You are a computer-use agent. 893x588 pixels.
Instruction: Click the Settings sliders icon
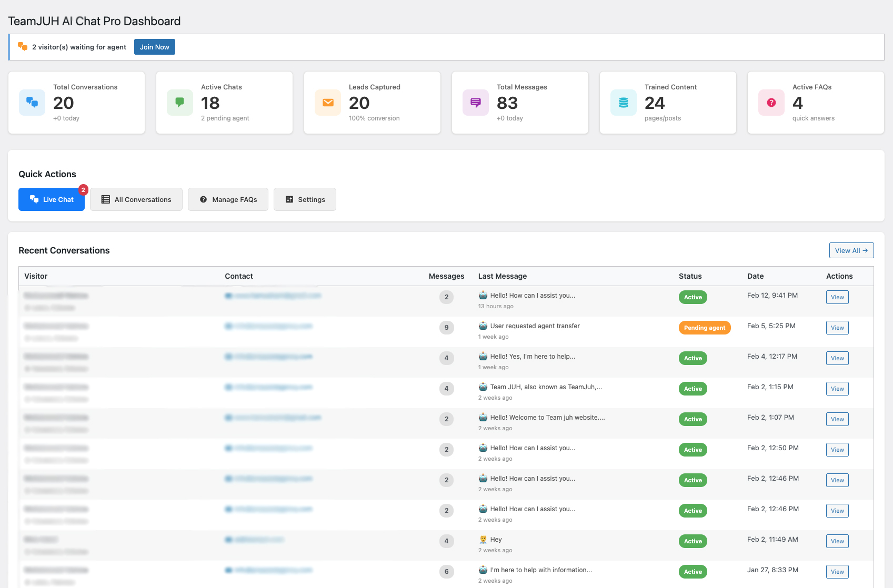[x=289, y=199]
